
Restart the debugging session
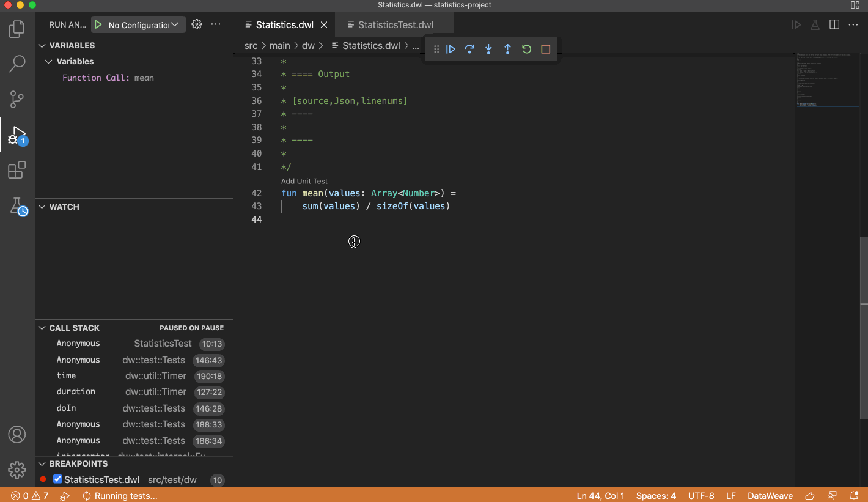tap(526, 50)
